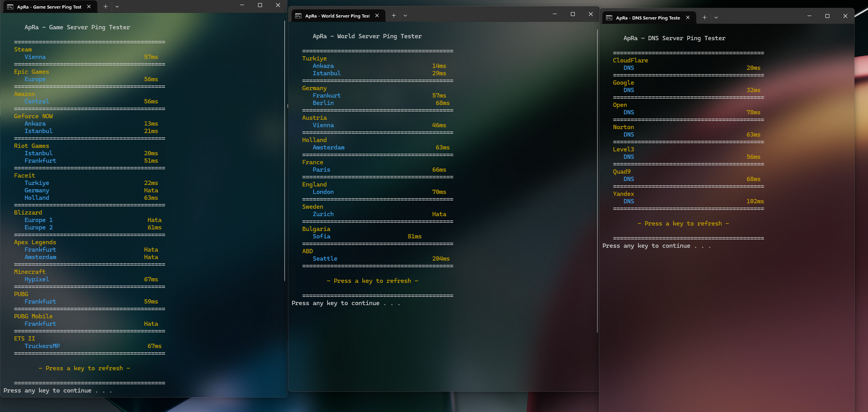Click Seattle row with 204ms

[x=381, y=259]
